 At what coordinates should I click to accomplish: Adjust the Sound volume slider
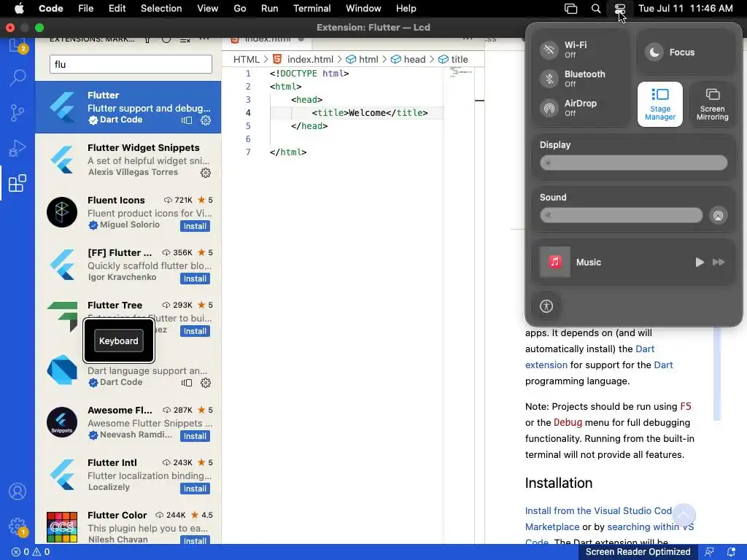point(622,215)
